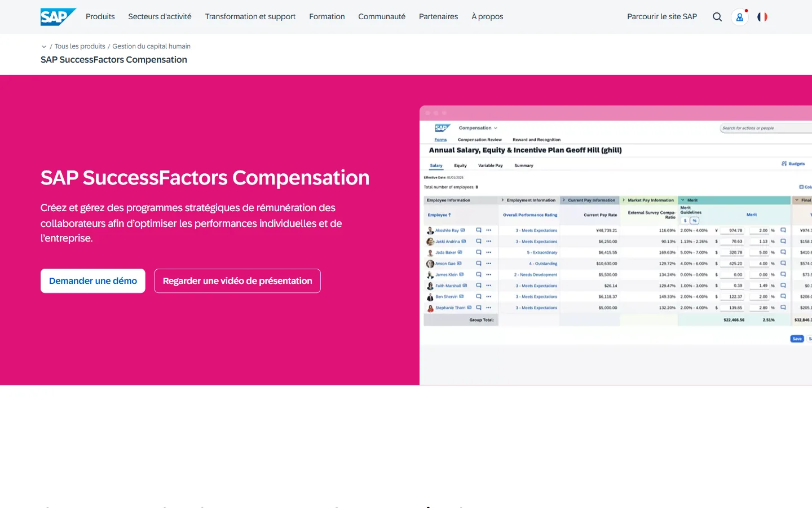Open the Formation menu
Screen dimensions: 812x508
[x=327, y=17]
